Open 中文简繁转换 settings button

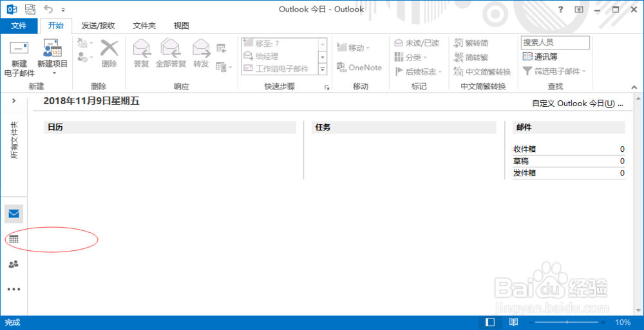click(x=482, y=71)
